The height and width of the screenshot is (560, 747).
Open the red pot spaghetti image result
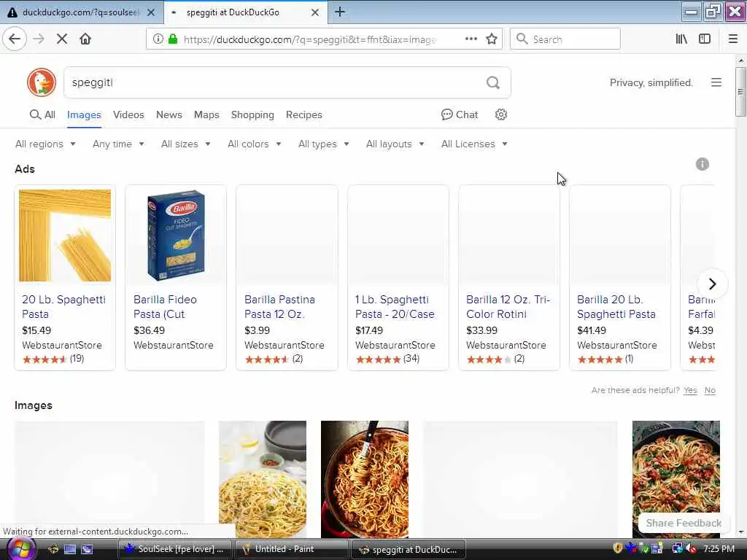coord(365,479)
